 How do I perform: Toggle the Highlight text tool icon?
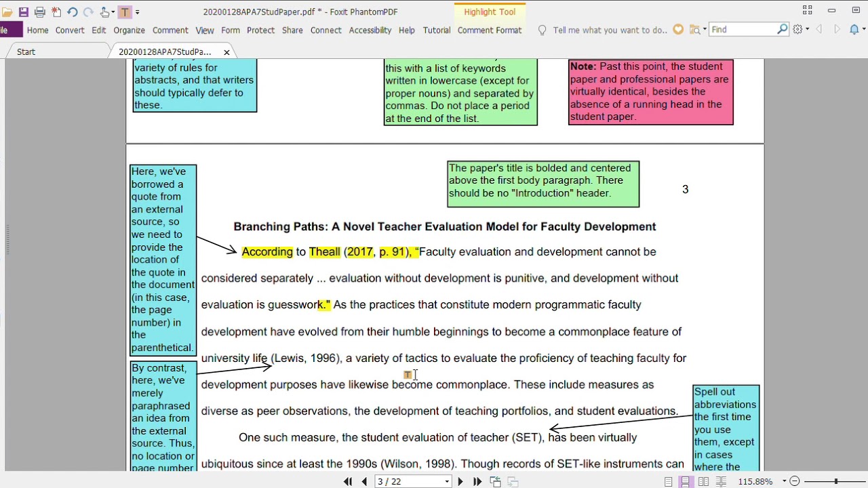125,12
